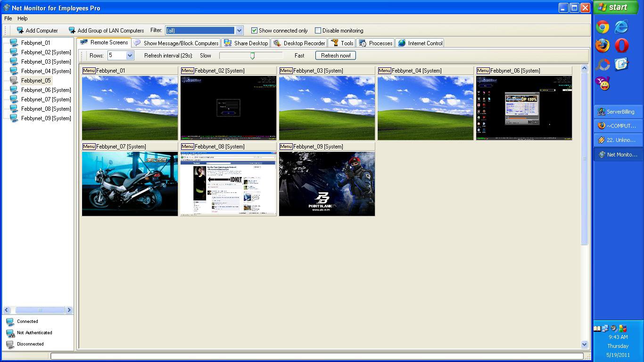
Task: Select the Febbynet_07 motorcycle screen thumbnail
Action: click(x=130, y=184)
